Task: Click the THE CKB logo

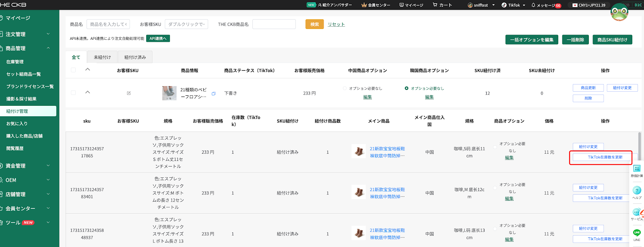Action: (13, 5)
